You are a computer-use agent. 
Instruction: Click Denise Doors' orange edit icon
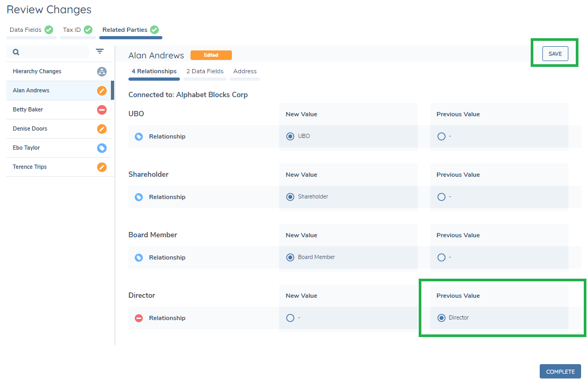102,129
